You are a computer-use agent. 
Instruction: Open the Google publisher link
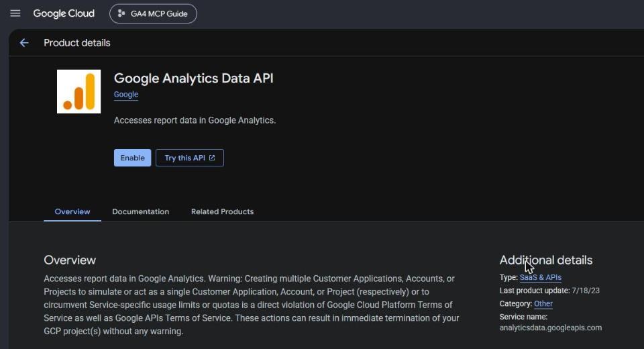click(125, 95)
